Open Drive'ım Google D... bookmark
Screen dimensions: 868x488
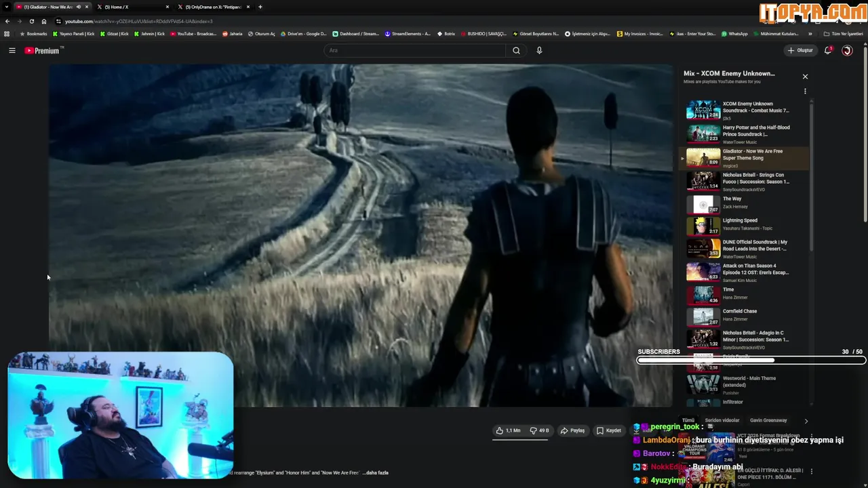[303, 34]
